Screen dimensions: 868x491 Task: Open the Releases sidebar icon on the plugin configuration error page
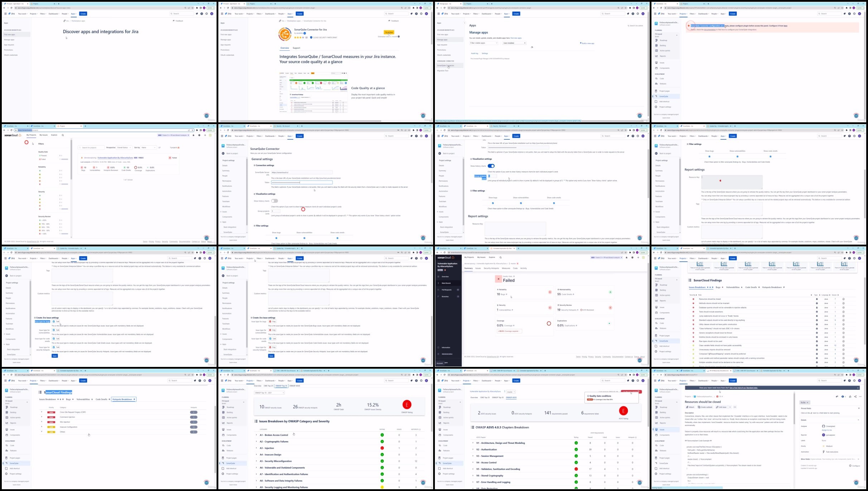656,84
